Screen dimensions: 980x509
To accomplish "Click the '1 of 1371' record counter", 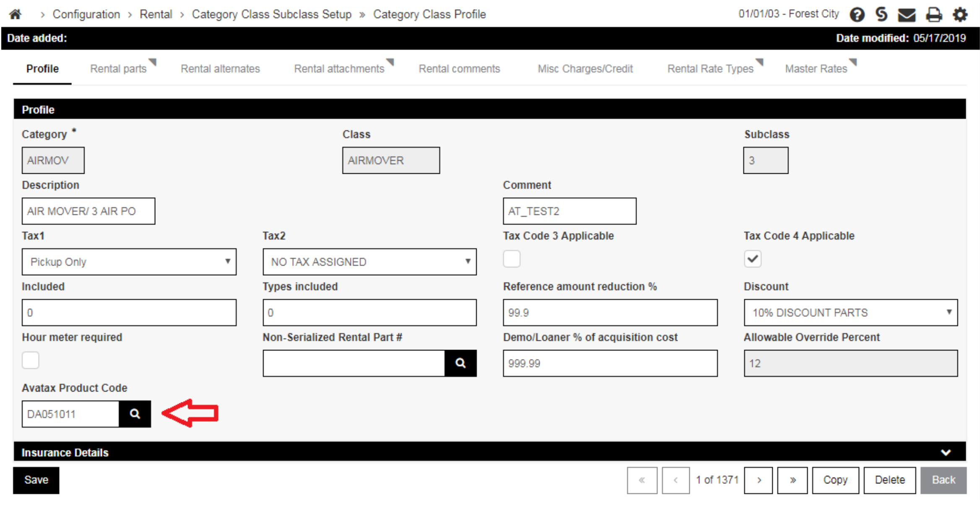I will tap(717, 480).
